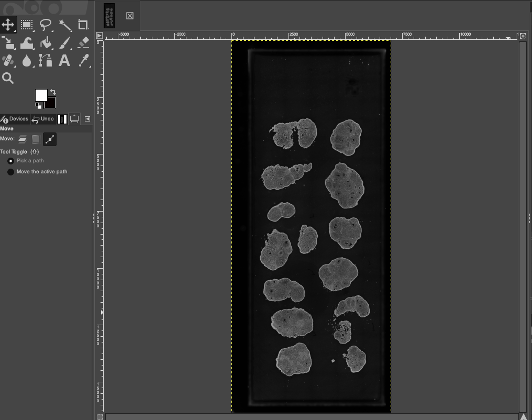
Task: Open the Undo History tab
Action: click(x=43, y=119)
